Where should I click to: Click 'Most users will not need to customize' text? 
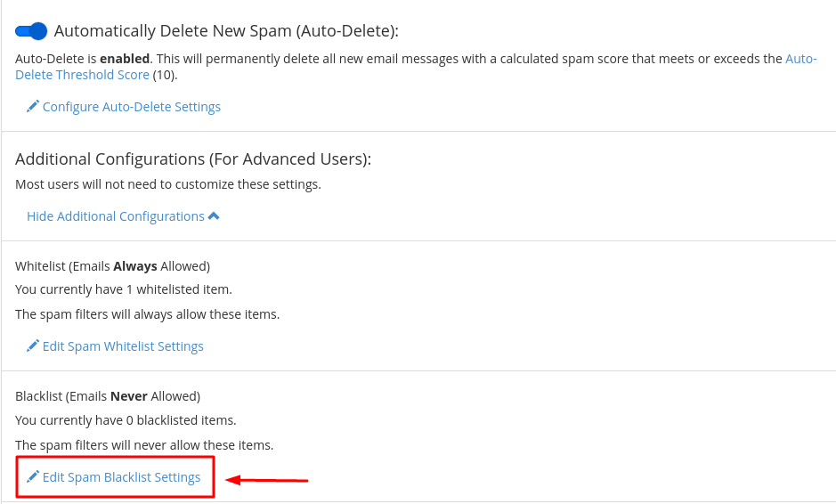click(x=168, y=185)
